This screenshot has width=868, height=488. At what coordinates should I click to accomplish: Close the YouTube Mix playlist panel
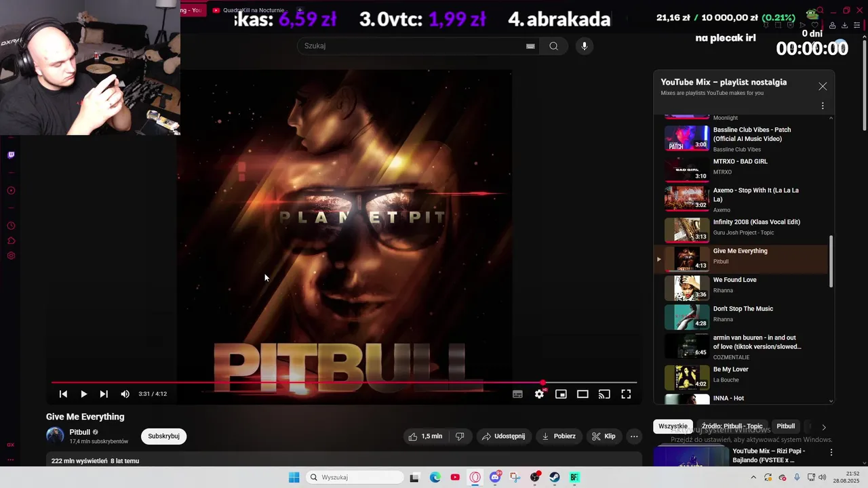pyautogui.click(x=823, y=87)
